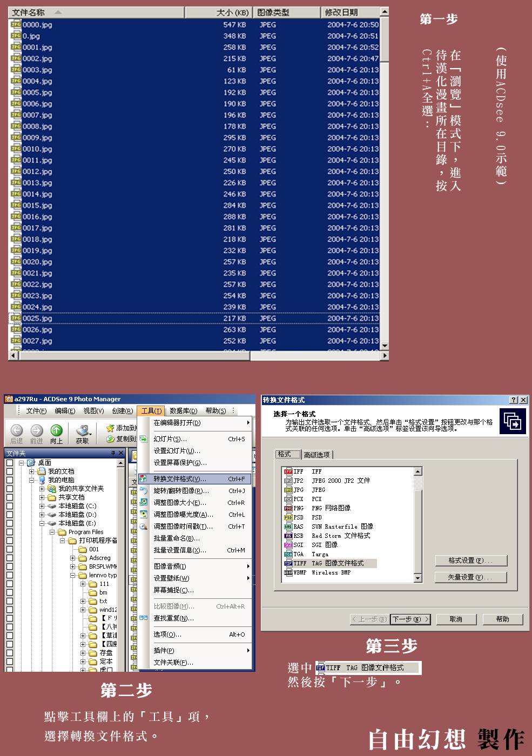The width and height of the screenshot is (532, 756).
Task: Click the 转换文件格式 icon in Tools menu
Action: pyautogui.click(x=143, y=479)
